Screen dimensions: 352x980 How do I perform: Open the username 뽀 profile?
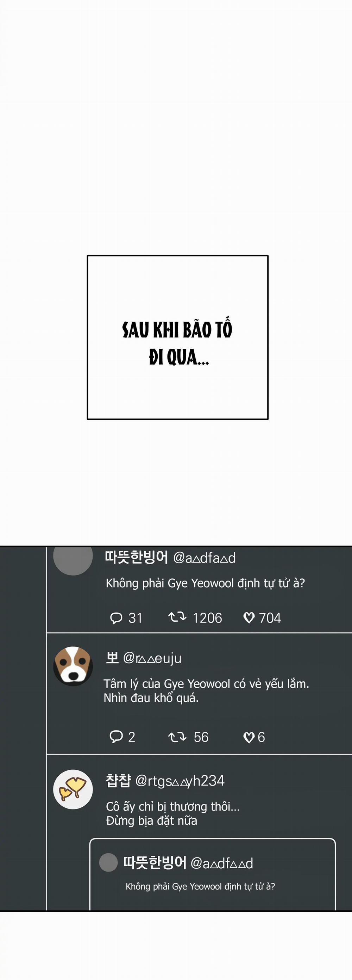[112, 658]
